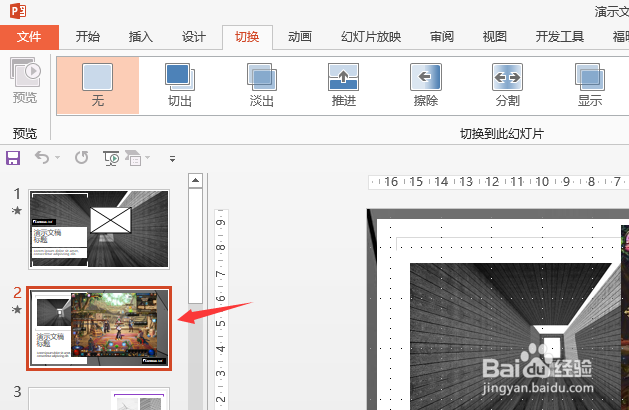Switch to the 设计 tab

click(193, 37)
